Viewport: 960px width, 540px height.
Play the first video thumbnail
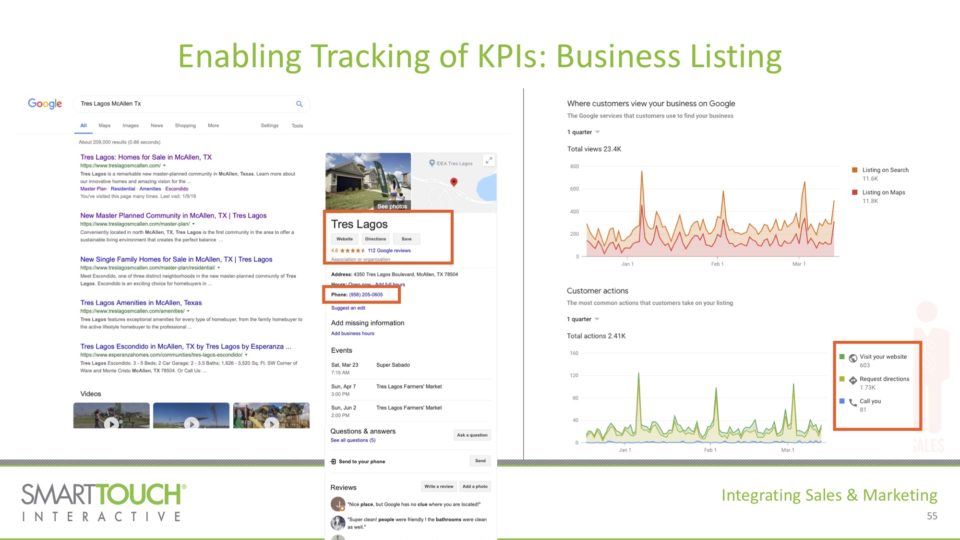[x=111, y=415]
